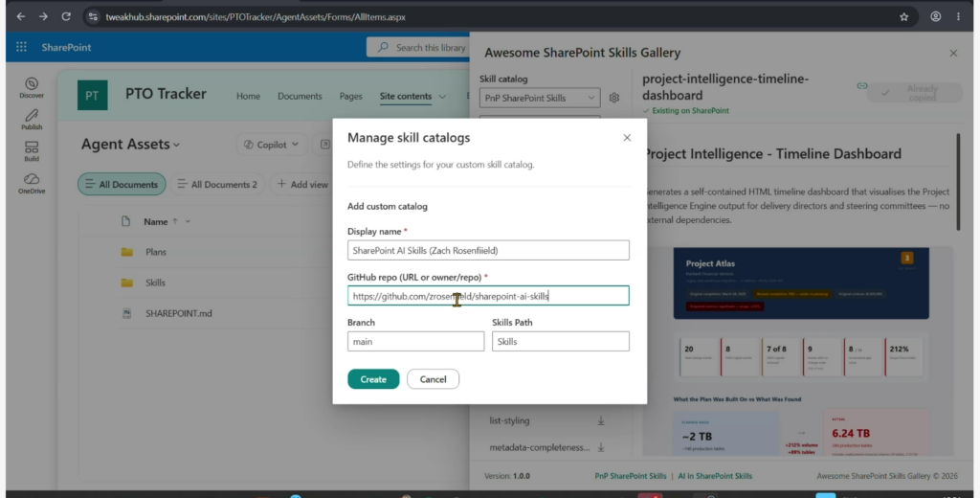Reload the page
Screen dimensions: 980x498
point(66,17)
